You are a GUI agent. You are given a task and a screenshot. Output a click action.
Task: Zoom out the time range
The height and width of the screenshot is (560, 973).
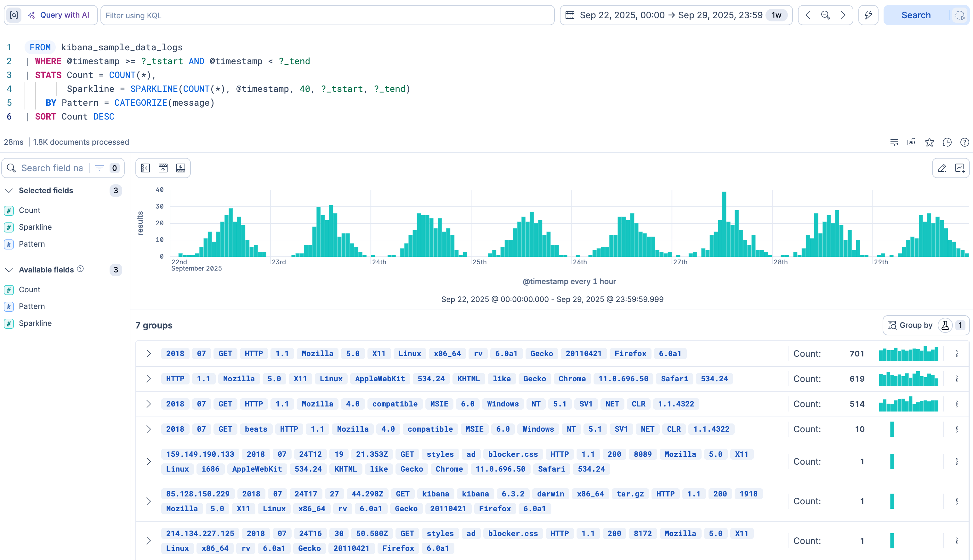tap(825, 15)
